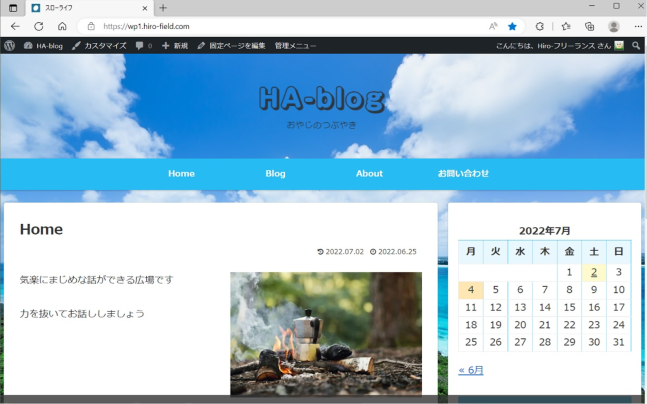Maximize the browser window
647x404 pixels.
616,6
